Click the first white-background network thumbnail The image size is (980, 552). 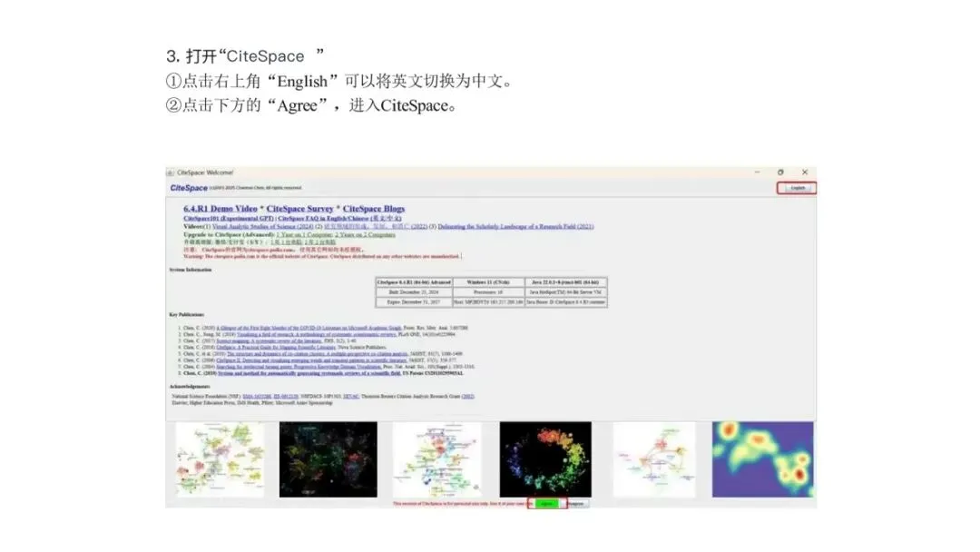click(x=220, y=459)
